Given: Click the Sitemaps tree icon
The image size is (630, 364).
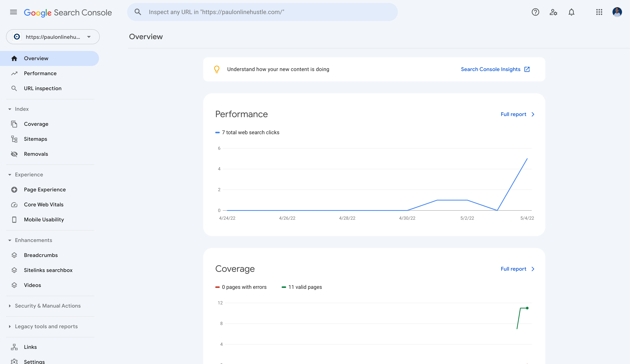Looking at the screenshot, I should click(x=14, y=139).
